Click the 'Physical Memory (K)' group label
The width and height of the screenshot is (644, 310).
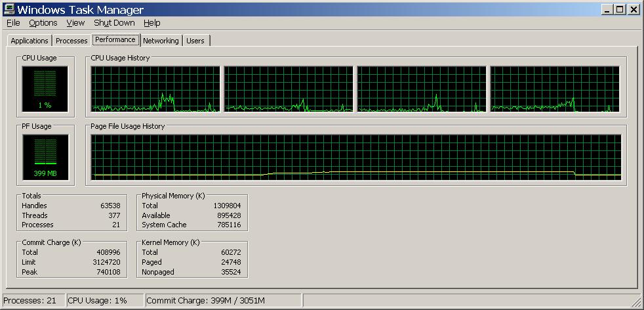point(173,196)
